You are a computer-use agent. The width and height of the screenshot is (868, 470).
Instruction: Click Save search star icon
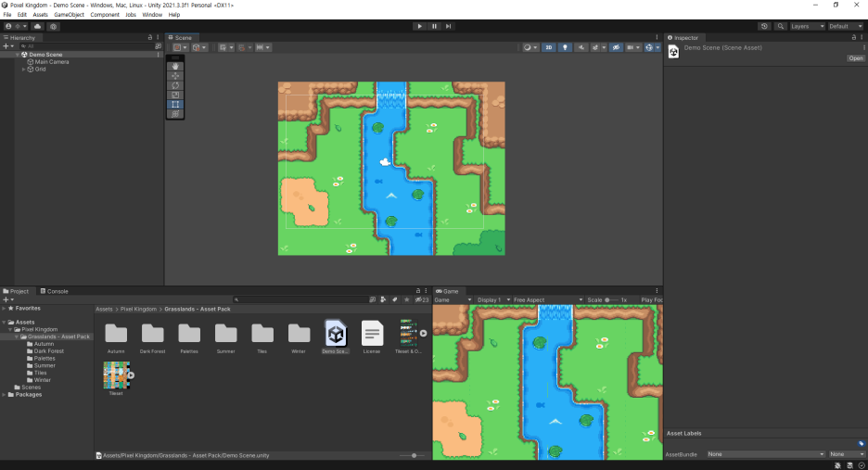click(x=407, y=299)
